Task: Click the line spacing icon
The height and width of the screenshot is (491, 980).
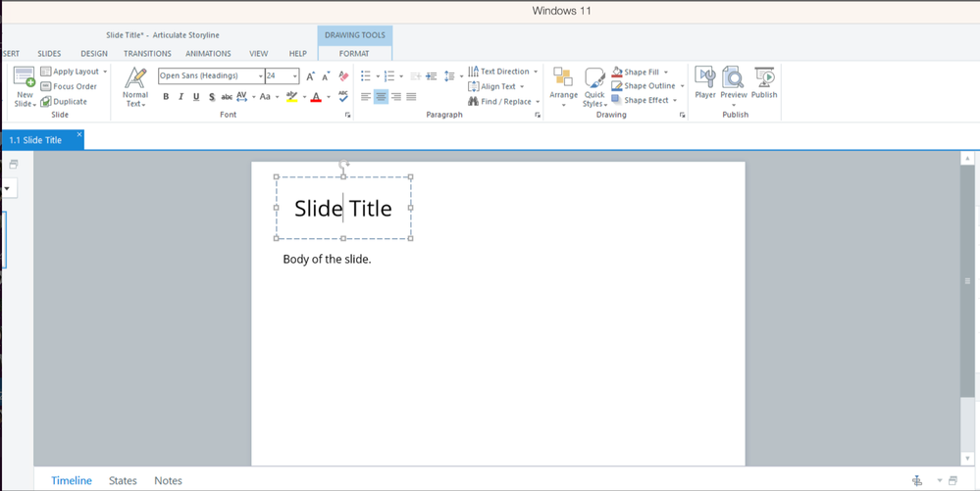Action: (x=449, y=76)
